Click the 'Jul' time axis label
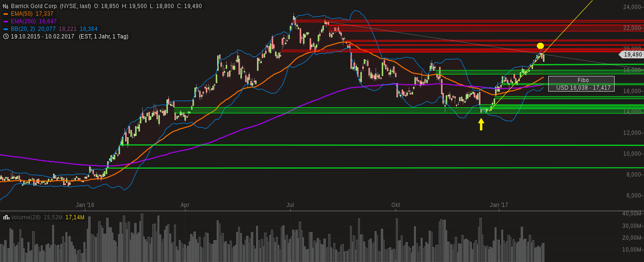Image resolution: width=644 pixels, height=262 pixels. point(290,205)
